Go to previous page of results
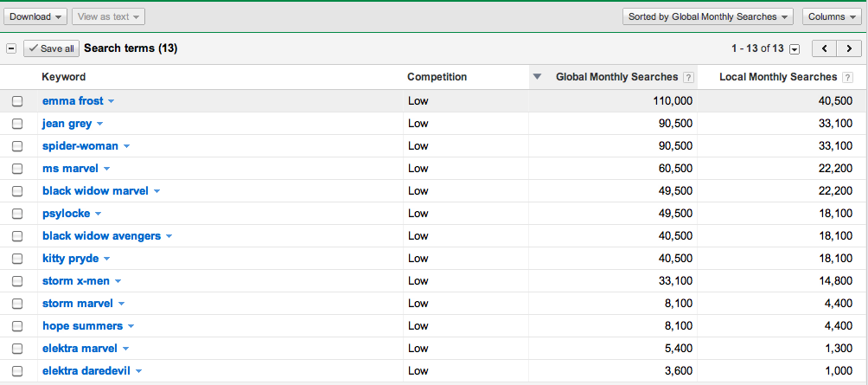 coord(824,48)
